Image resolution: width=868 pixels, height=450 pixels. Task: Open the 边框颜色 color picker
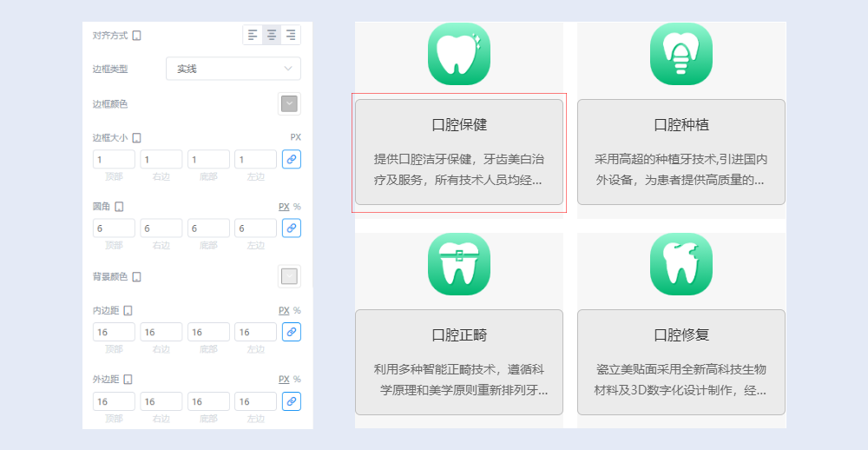pos(289,103)
